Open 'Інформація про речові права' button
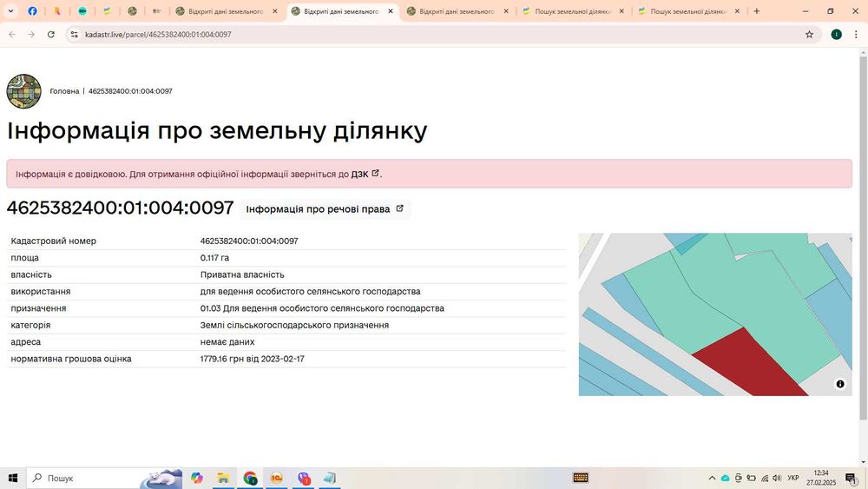Image resolution: width=868 pixels, height=489 pixels. [x=325, y=209]
